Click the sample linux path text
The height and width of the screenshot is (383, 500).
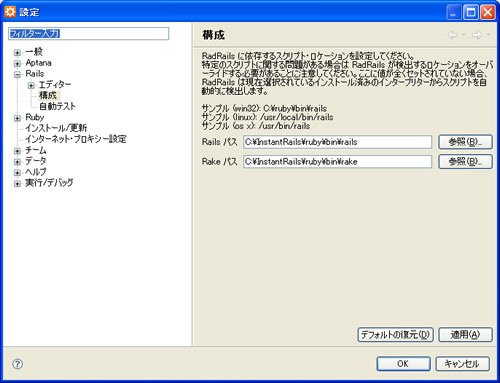pyautogui.click(x=267, y=117)
